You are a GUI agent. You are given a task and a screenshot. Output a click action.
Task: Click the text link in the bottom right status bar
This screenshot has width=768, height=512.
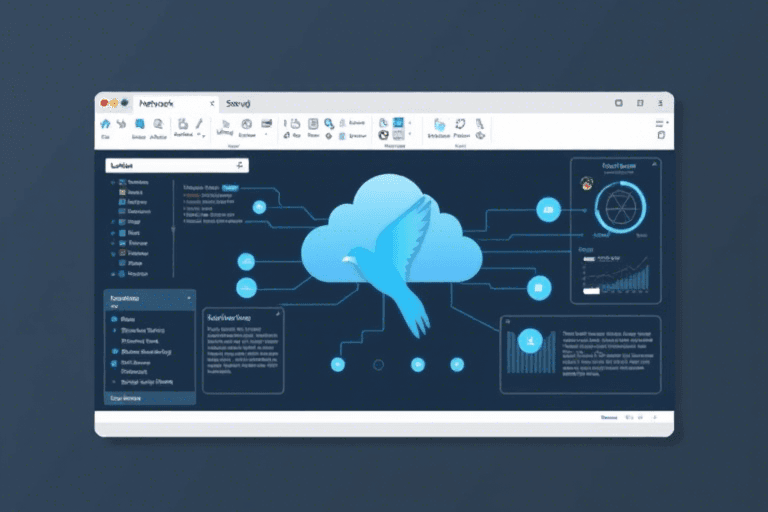pos(609,417)
